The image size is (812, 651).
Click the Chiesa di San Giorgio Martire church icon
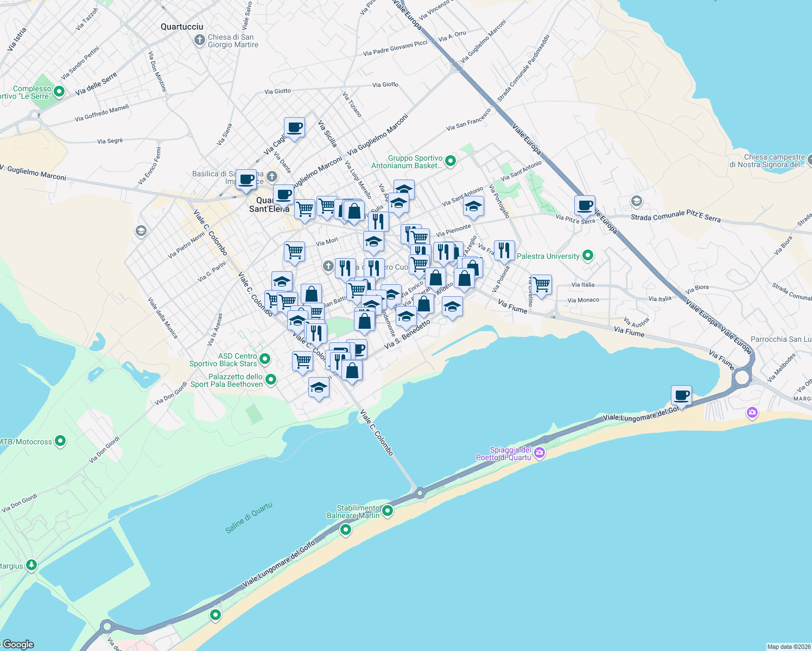[199, 40]
